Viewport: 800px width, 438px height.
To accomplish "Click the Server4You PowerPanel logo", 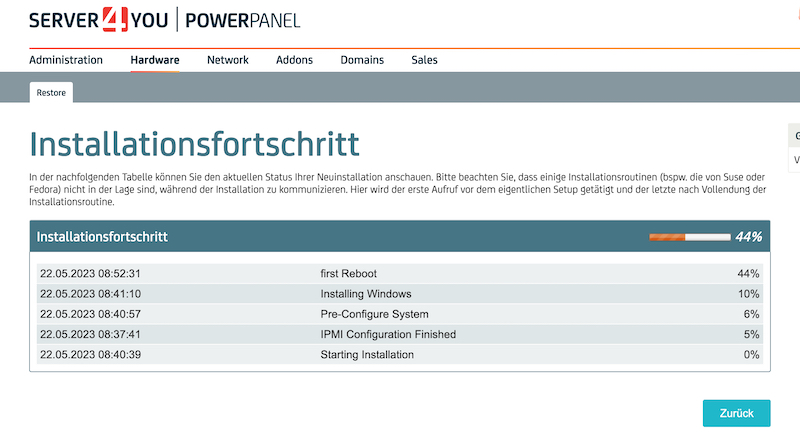I will tap(164, 21).
